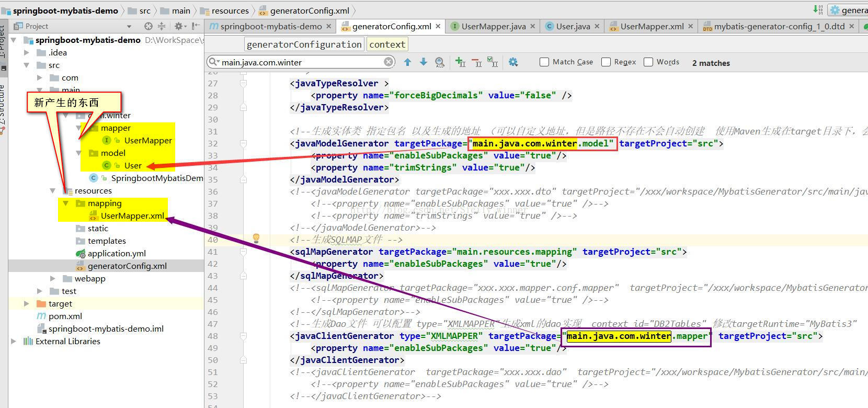Open Project panel settings gear
Viewport: 868px width, 408px height.
tap(179, 26)
